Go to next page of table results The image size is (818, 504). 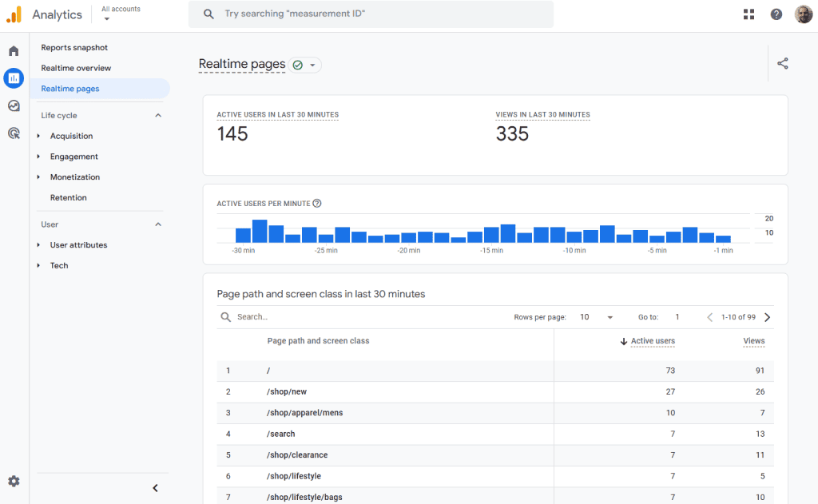coord(768,317)
